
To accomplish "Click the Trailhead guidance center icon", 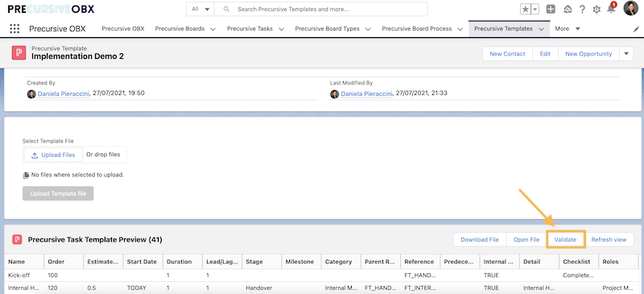I will point(568,9).
